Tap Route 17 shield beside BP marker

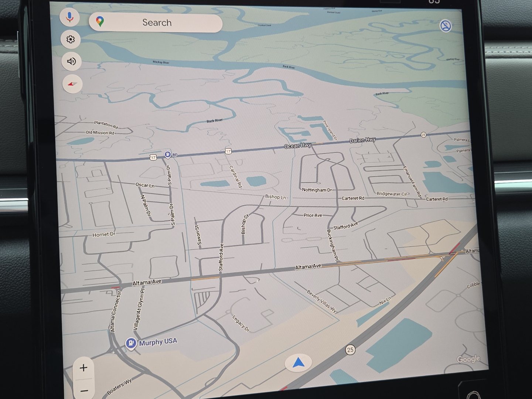pyautogui.click(x=153, y=157)
